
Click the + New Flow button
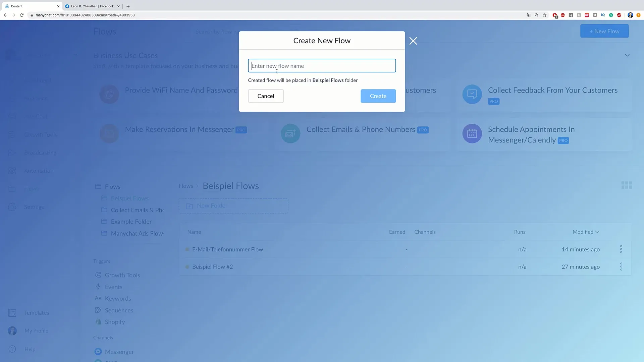604,31
